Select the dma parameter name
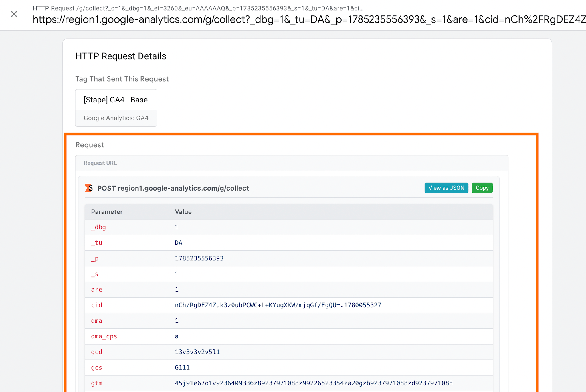586x392 pixels. tap(96, 321)
